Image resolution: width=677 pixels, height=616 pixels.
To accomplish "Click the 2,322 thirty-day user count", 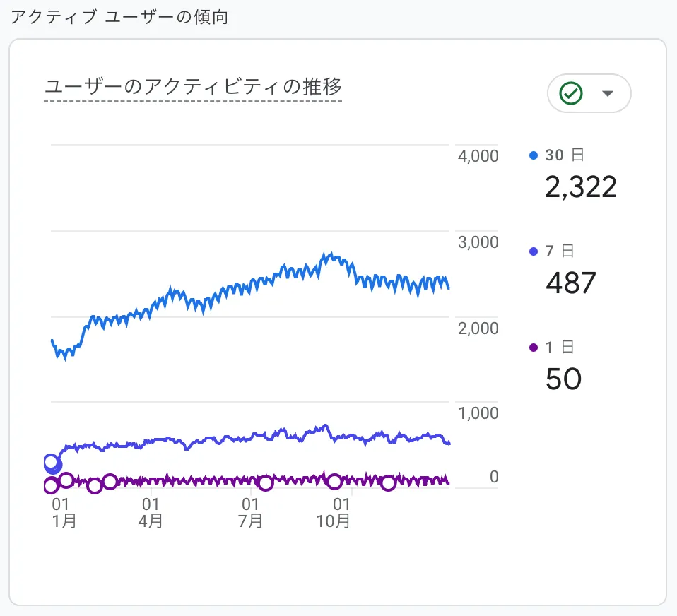I will 581,186.
